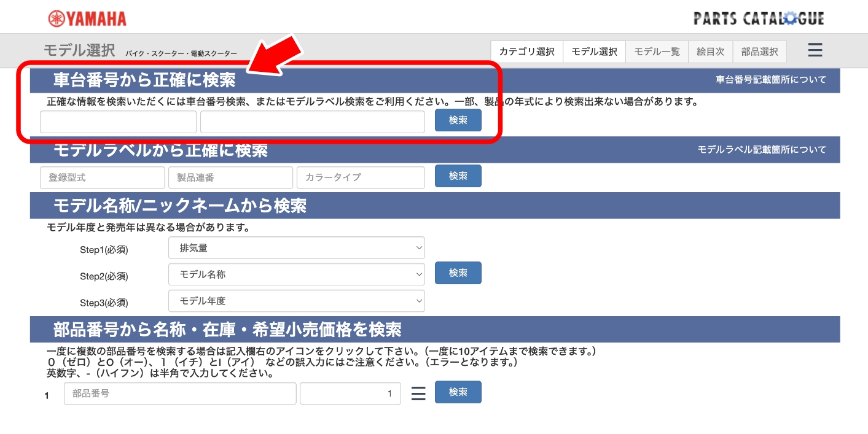Screen dimensions: 868x434
Task: Open 車台番号記載箇所について link
Action: click(x=771, y=80)
